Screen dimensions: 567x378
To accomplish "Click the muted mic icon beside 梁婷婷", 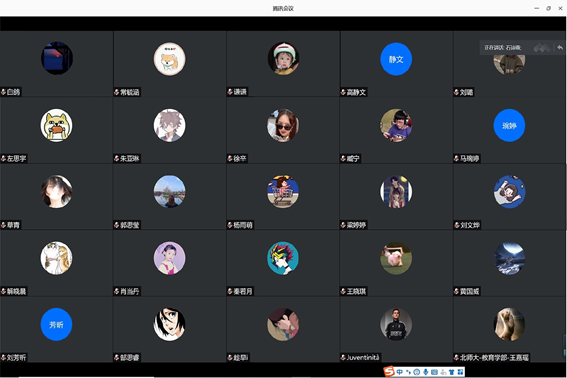I will [343, 225].
